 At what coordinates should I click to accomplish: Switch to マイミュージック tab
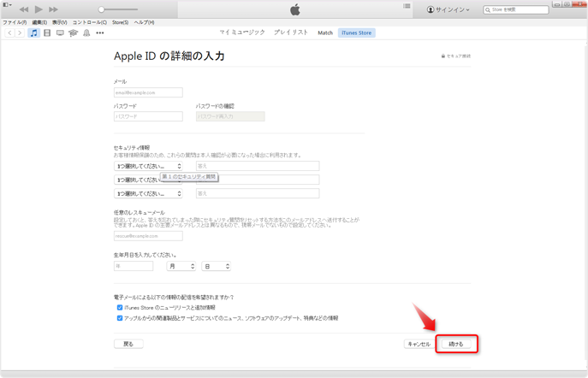coord(242,32)
